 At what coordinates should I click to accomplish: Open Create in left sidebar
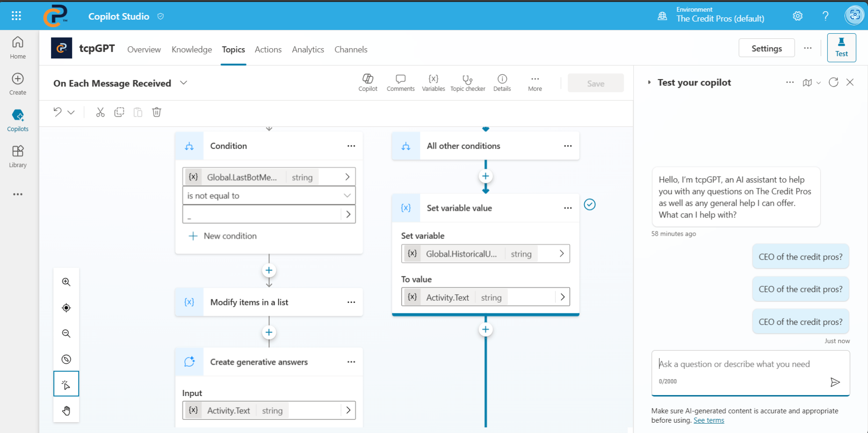click(18, 84)
